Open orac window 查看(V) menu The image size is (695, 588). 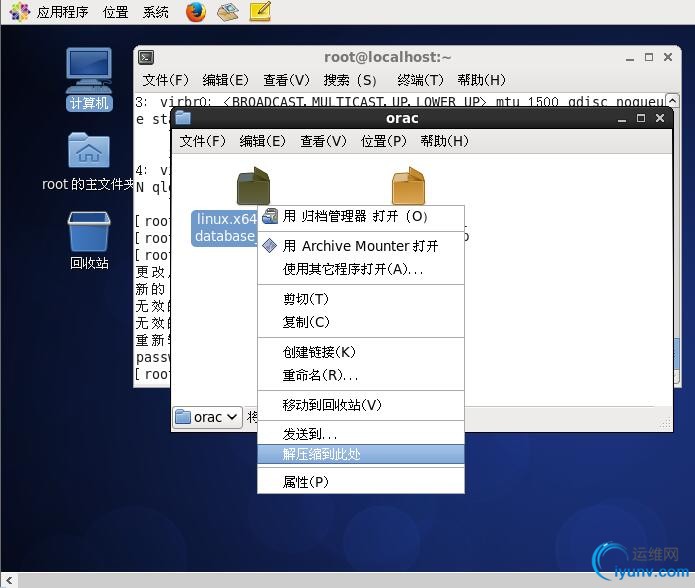[x=323, y=141]
